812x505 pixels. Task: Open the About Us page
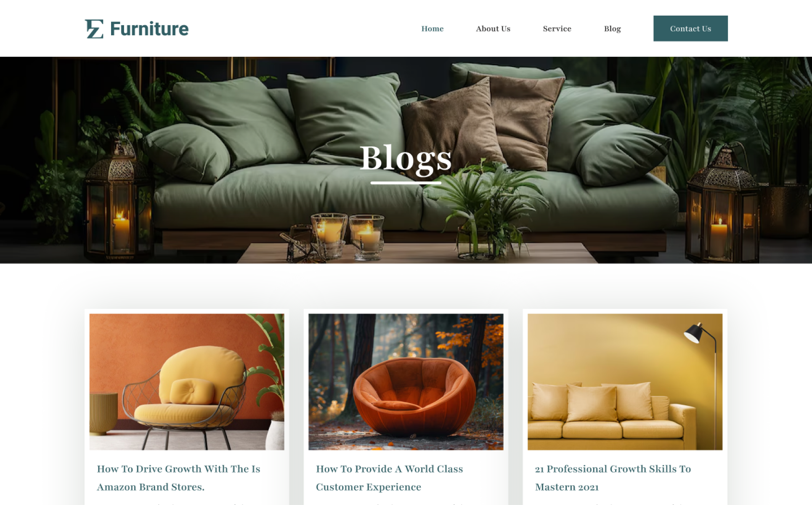click(x=493, y=29)
